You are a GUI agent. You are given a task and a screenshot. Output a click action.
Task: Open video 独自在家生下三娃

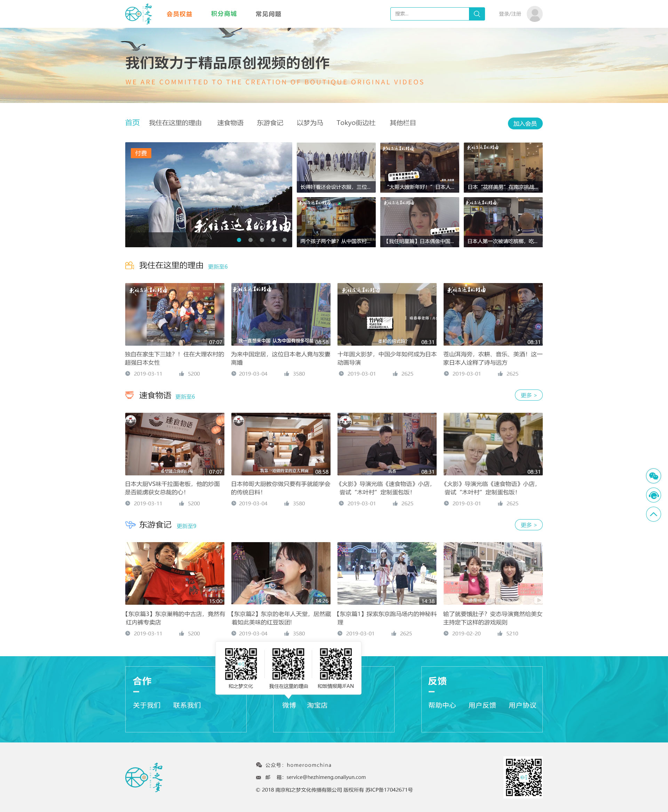[x=175, y=314]
